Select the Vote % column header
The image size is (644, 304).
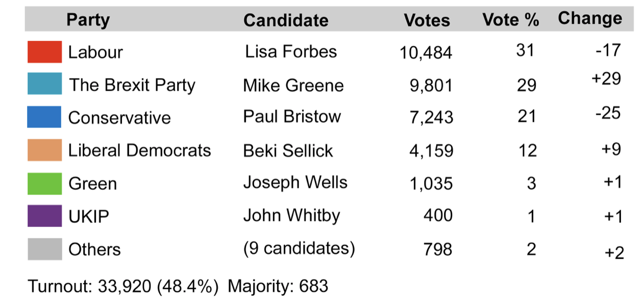[x=511, y=20]
